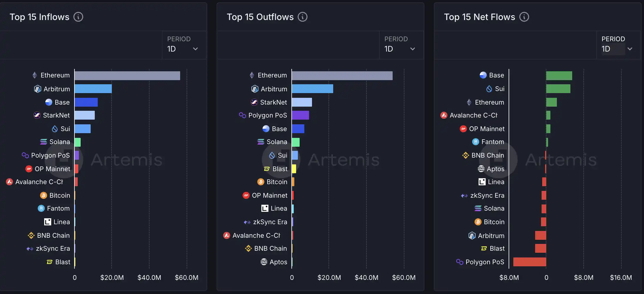
Task: Select the red Polygon PoS net flow bar
Action: [530, 262]
